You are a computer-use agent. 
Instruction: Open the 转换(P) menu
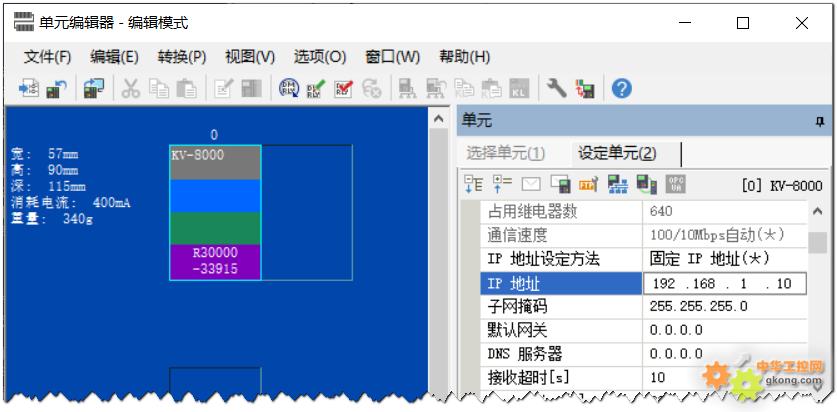pyautogui.click(x=182, y=57)
